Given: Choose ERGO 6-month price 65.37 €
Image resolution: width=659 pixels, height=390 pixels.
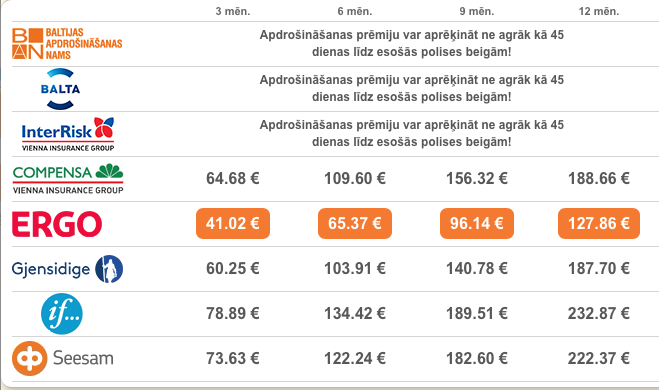Looking at the screenshot, I should tap(355, 224).
